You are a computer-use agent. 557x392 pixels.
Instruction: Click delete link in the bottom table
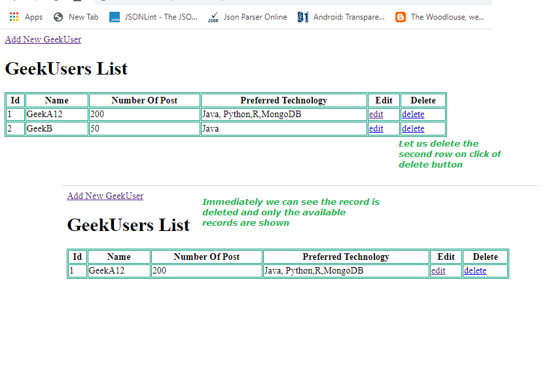click(x=475, y=271)
